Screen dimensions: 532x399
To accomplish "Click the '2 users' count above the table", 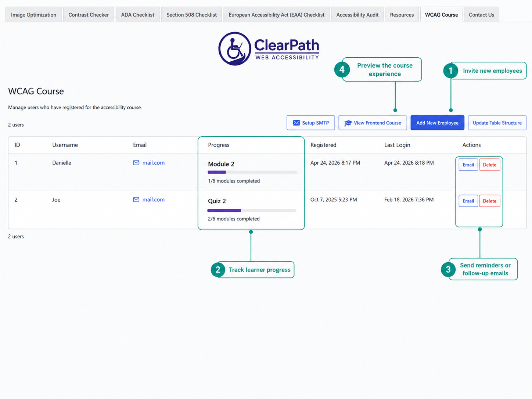I will coord(16,125).
